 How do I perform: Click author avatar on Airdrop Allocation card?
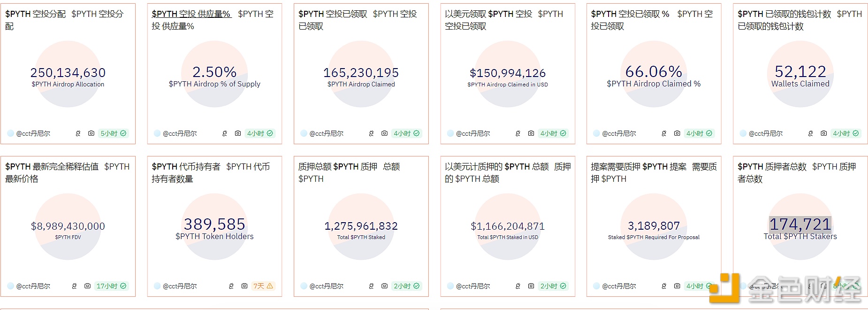(x=10, y=133)
